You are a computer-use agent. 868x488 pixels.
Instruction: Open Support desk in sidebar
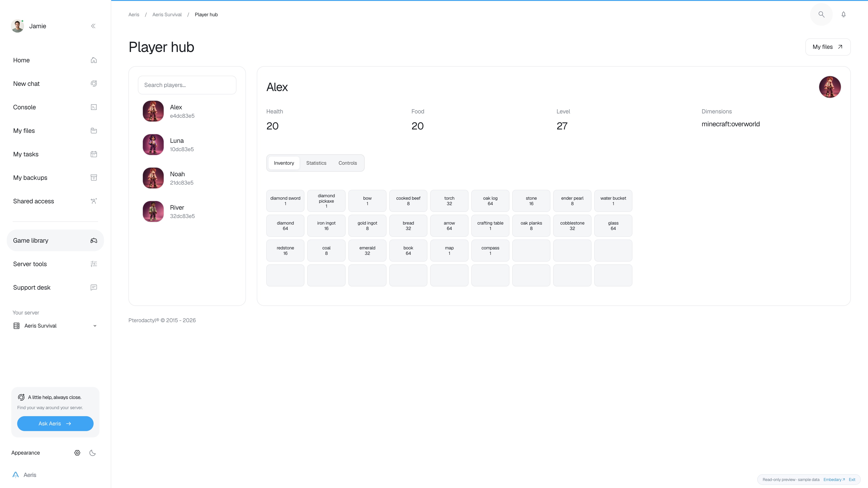[x=55, y=287]
